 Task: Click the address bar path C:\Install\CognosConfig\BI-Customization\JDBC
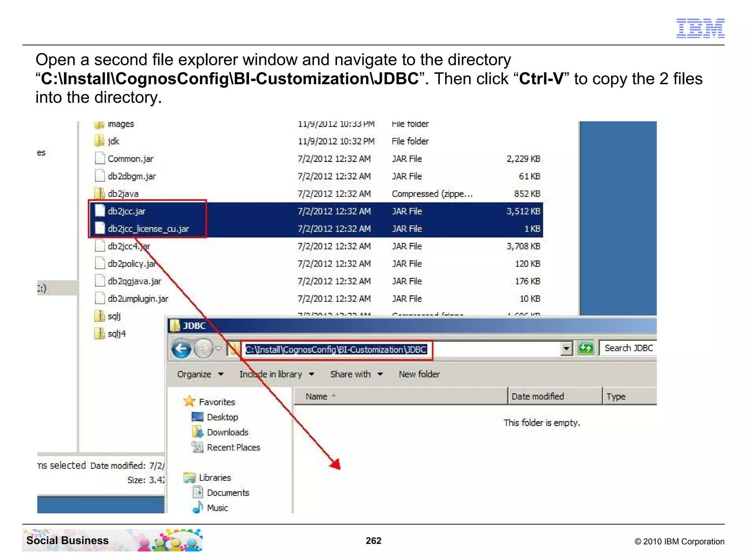pos(336,350)
